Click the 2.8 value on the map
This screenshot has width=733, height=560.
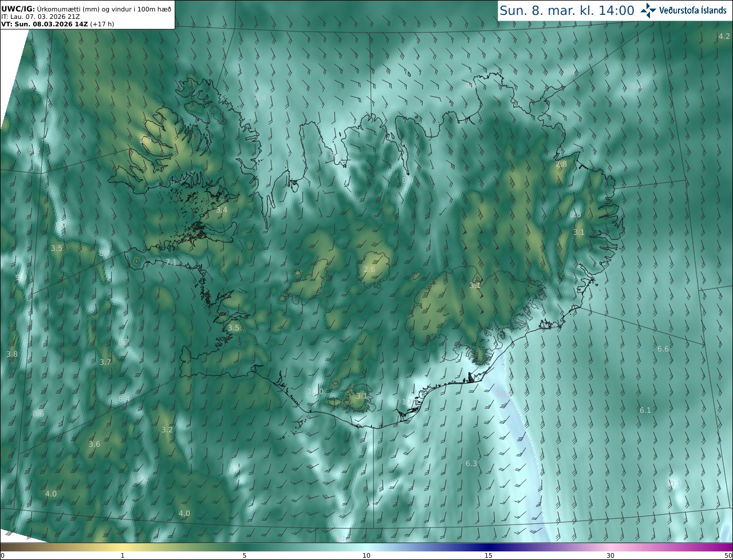tap(561, 164)
